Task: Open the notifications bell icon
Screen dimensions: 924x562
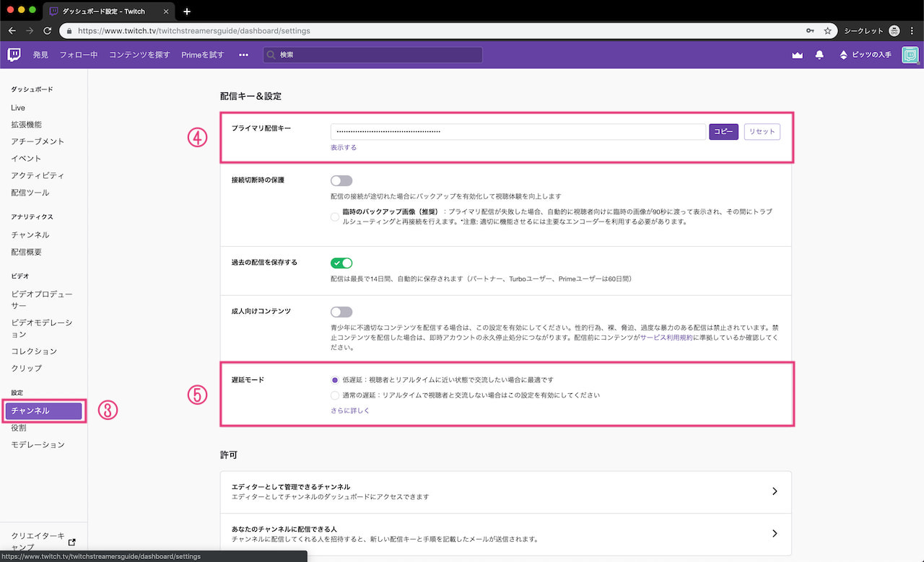Action: (x=819, y=55)
